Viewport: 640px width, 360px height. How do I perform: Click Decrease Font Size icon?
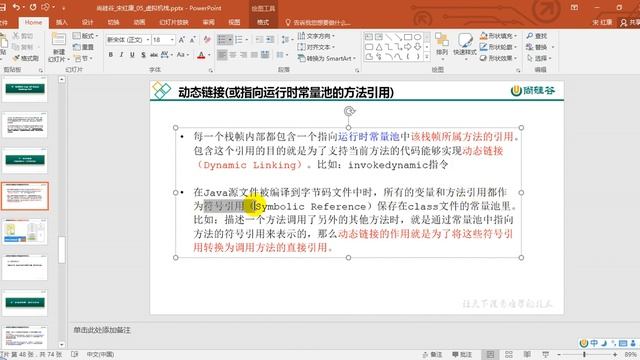192,40
